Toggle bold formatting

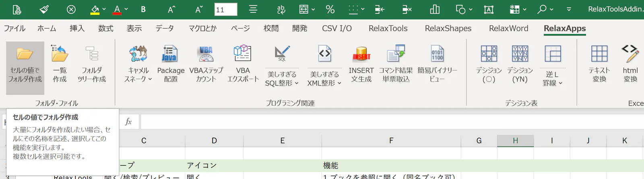143,9
